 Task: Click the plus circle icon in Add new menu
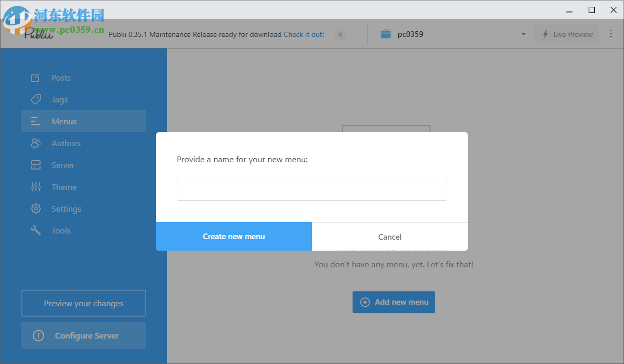pyautogui.click(x=365, y=302)
